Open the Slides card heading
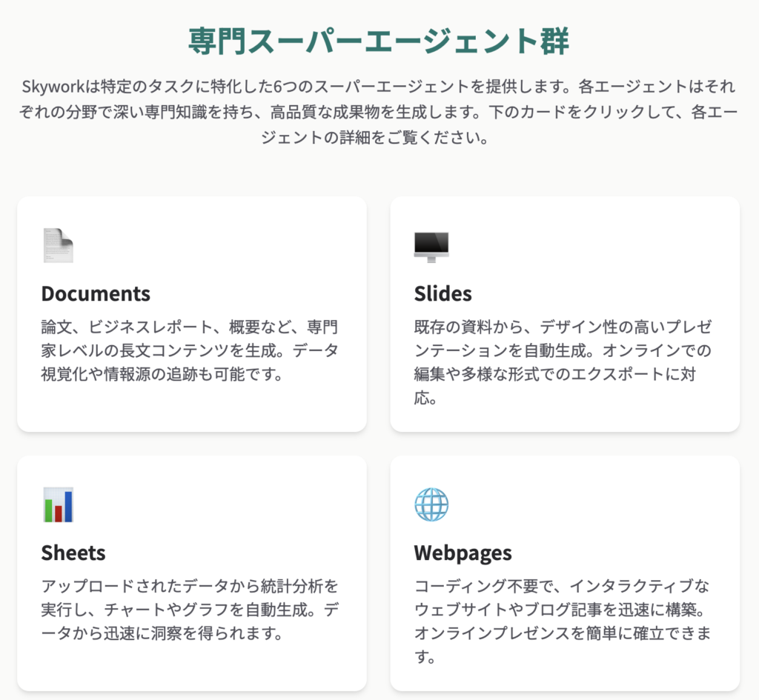759x700 pixels. pyautogui.click(x=443, y=293)
